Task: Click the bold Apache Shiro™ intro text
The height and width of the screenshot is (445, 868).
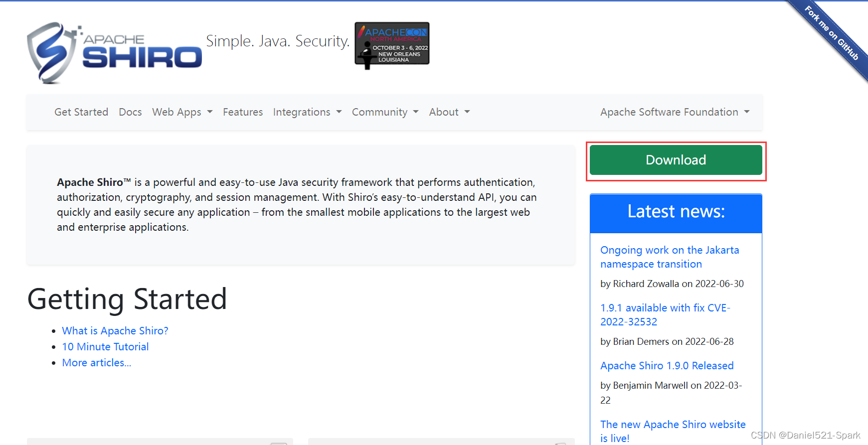Action: pyautogui.click(x=94, y=182)
